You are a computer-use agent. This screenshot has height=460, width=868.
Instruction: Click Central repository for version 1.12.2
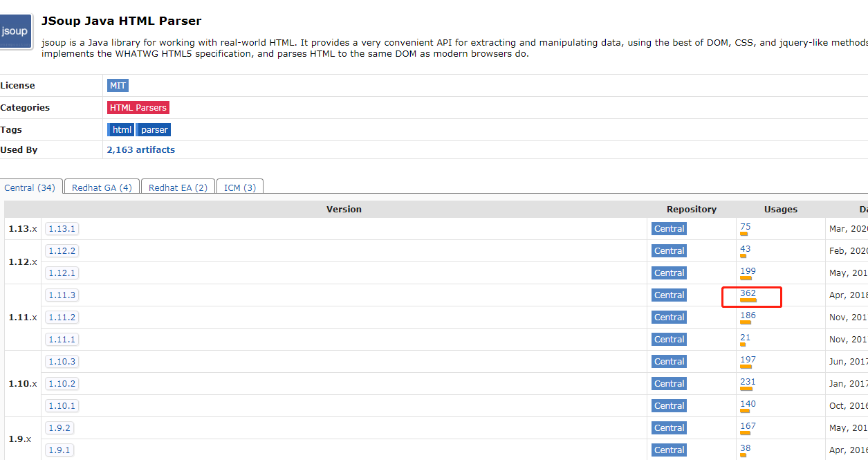(669, 251)
